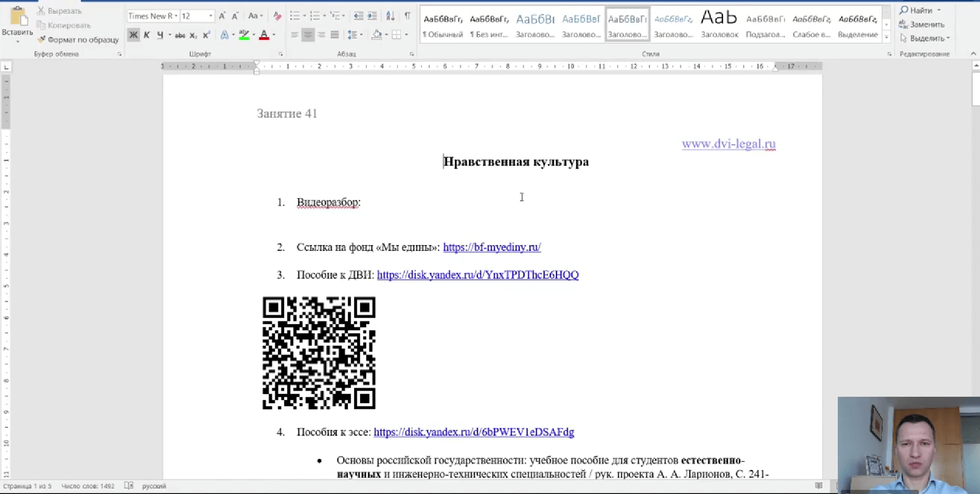
Task: Toggle underline formatting (Ч)
Action: (160, 35)
